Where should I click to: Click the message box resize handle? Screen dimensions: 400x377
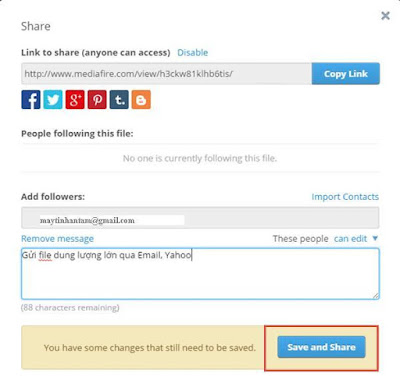coord(376,295)
